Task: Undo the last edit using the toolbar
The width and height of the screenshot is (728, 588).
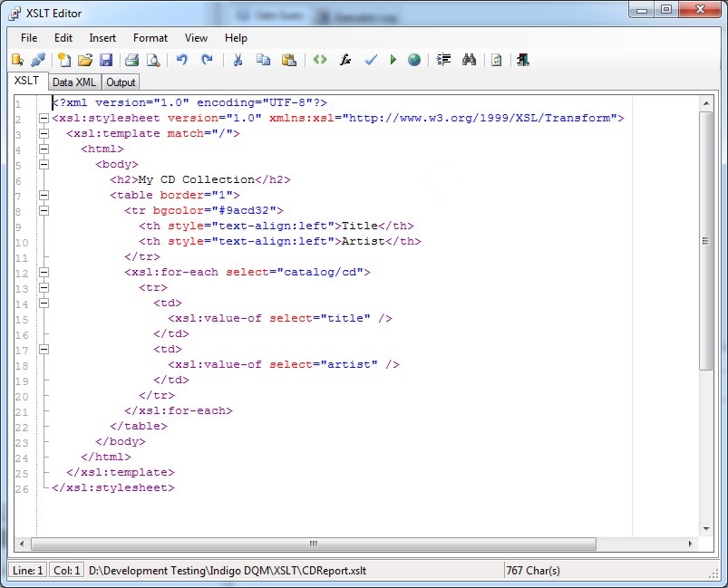Action: tap(181, 60)
